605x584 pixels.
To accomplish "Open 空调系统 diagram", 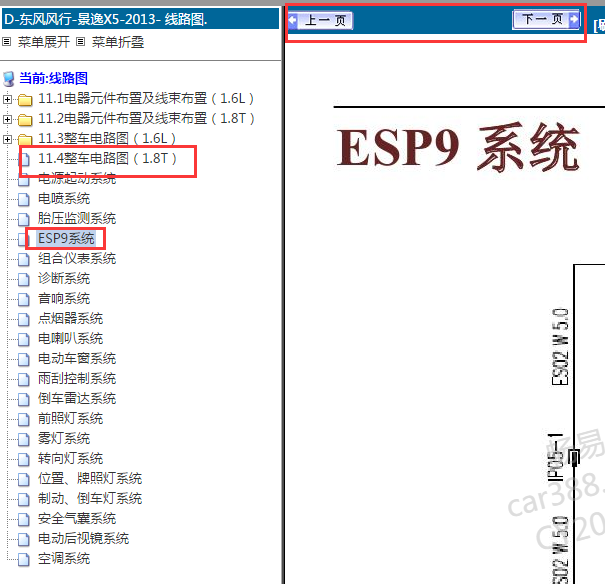I will click(64, 559).
